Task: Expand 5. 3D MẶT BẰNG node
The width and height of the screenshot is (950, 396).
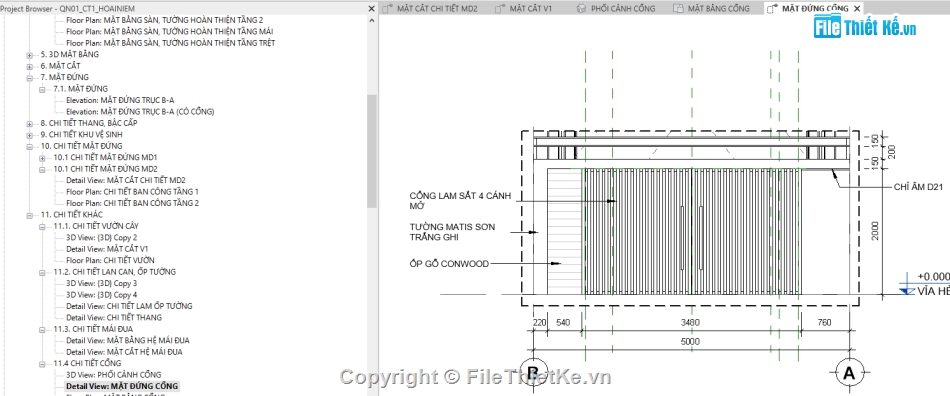Action: [29, 54]
